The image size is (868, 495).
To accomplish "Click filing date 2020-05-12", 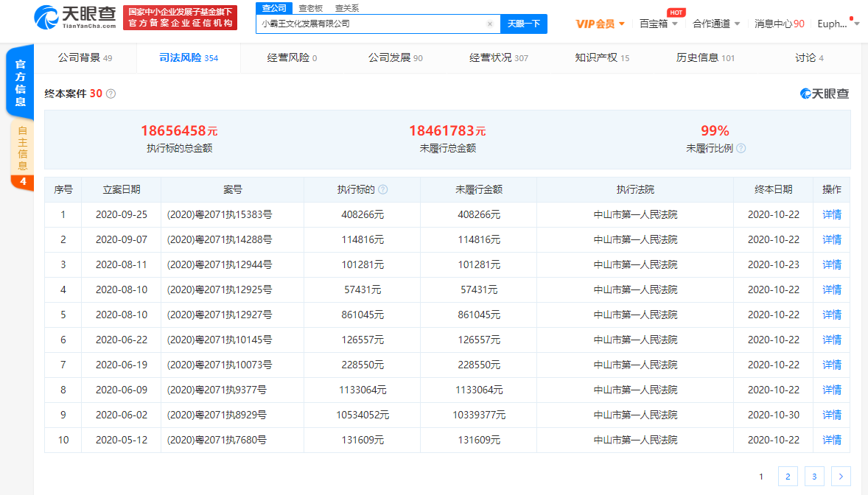I will coord(122,440).
